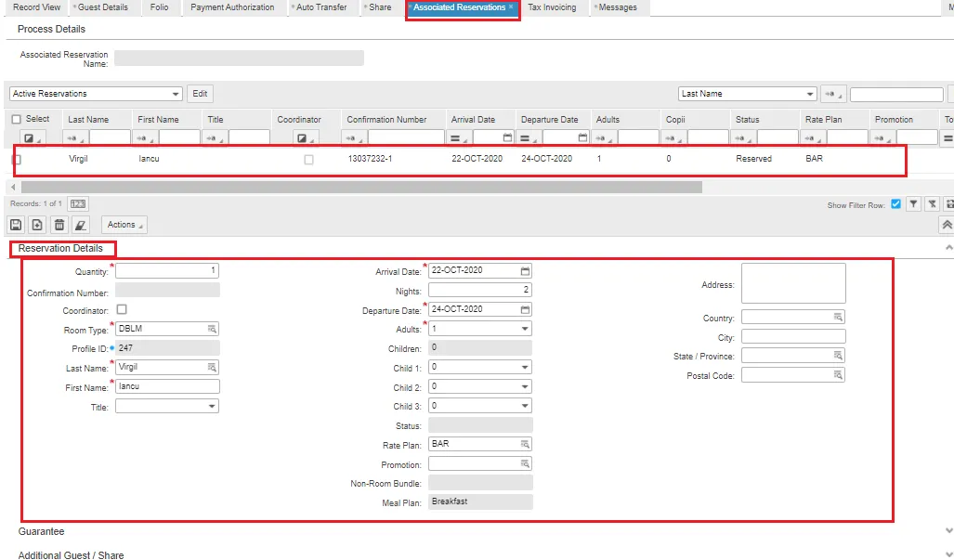Open the Actions menu button

(x=124, y=225)
